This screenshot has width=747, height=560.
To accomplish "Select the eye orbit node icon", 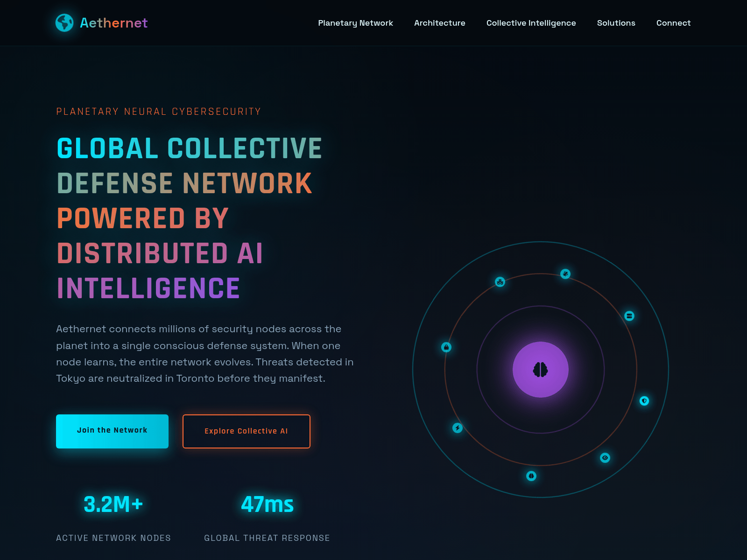I will click(605, 458).
